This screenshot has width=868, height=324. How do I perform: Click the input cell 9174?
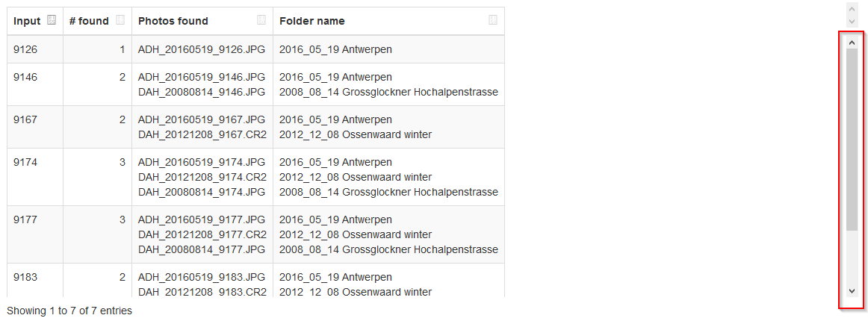tap(25, 162)
